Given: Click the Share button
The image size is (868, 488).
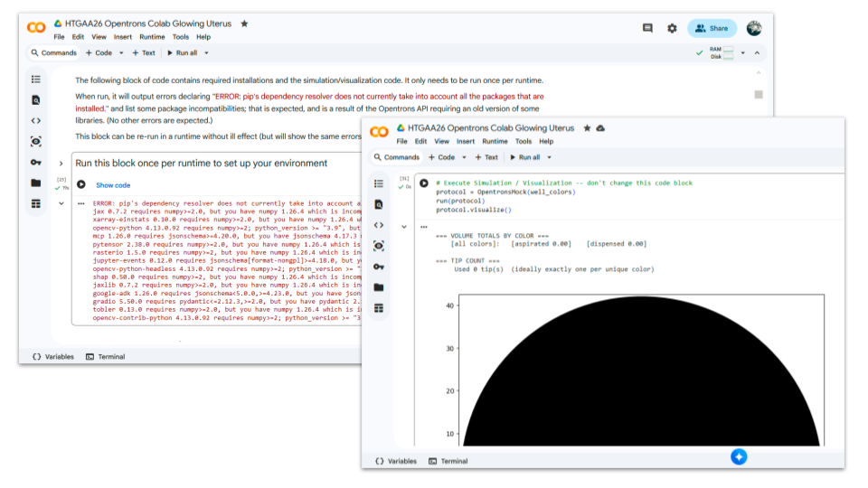Looking at the screenshot, I should pos(712,28).
